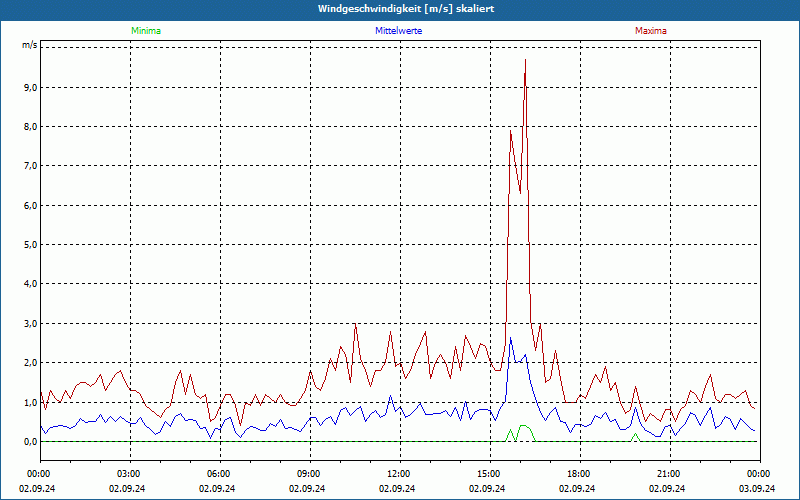800x500 pixels.
Task: Click the 9,0 y-axis value
Action: 30,87
